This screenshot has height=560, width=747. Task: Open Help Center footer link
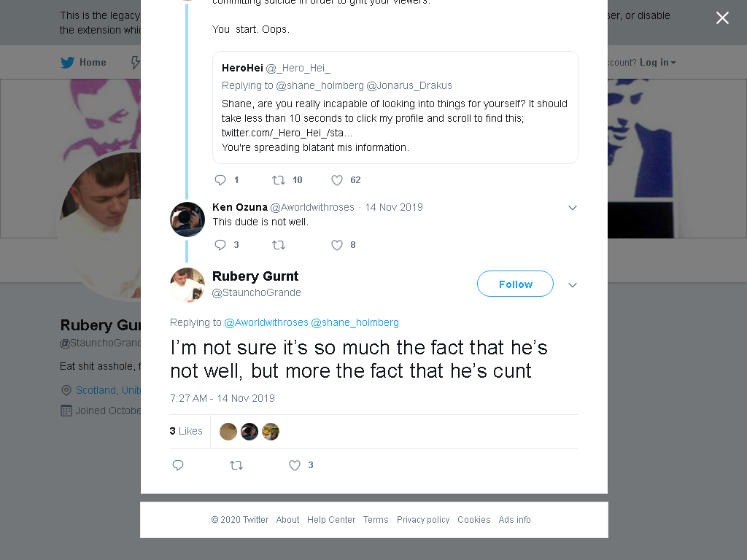331,519
